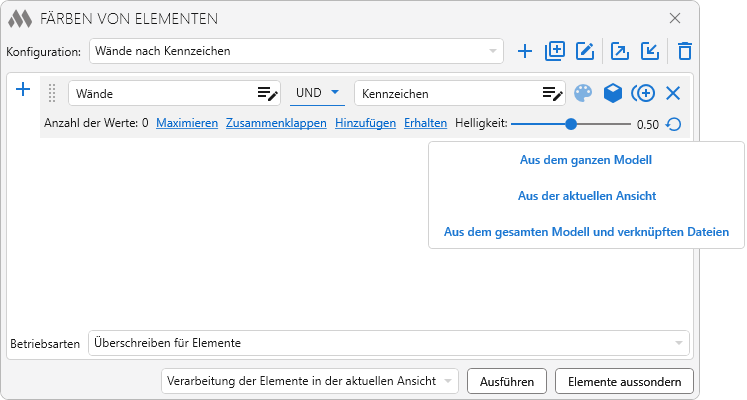747x400 pixels.
Task: Delete configuration with the trash icon
Action: pos(685,51)
